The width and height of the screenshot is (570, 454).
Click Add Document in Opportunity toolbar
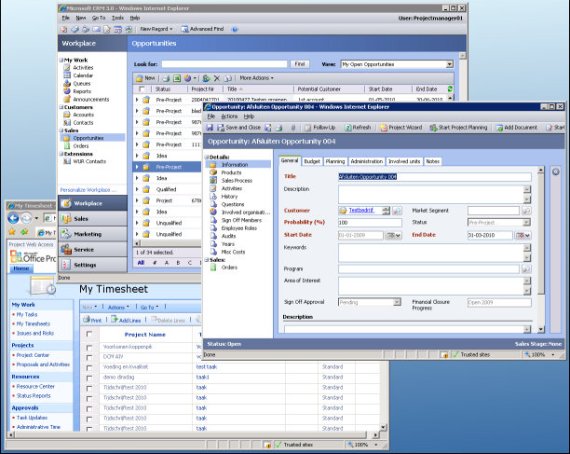(x=517, y=128)
